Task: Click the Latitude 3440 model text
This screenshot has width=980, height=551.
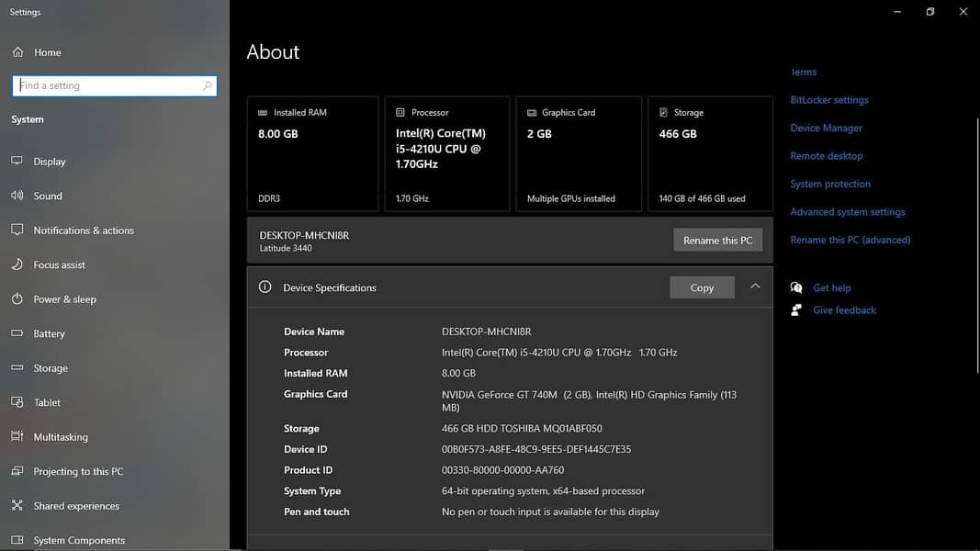Action: tap(286, 248)
